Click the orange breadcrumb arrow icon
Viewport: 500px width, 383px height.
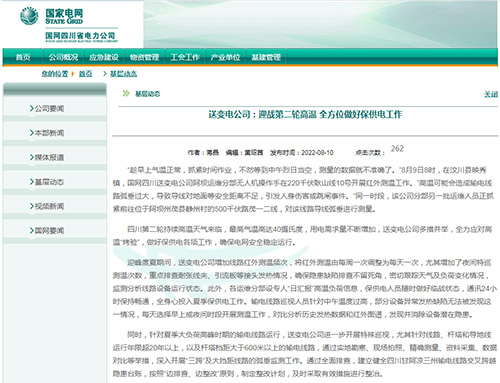click(x=73, y=74)
